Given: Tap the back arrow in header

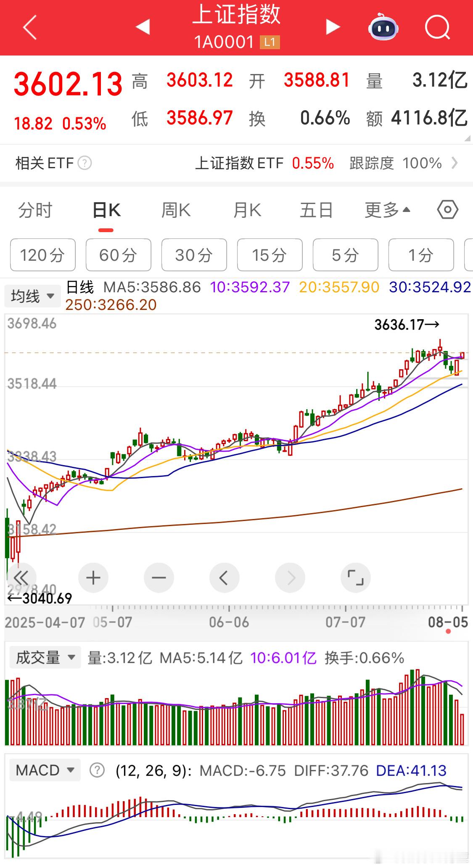Looking at the screenshot, I should pos(30,27).
